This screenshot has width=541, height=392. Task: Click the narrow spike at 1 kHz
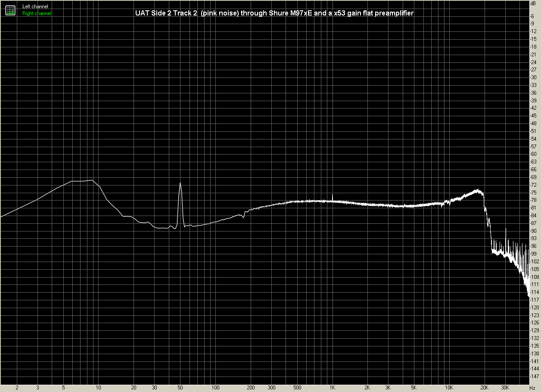click(x=333, y=197)
